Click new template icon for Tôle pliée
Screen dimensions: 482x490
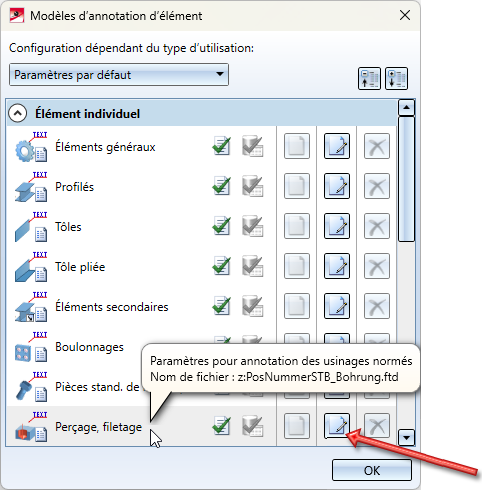[x=297, y=266]
